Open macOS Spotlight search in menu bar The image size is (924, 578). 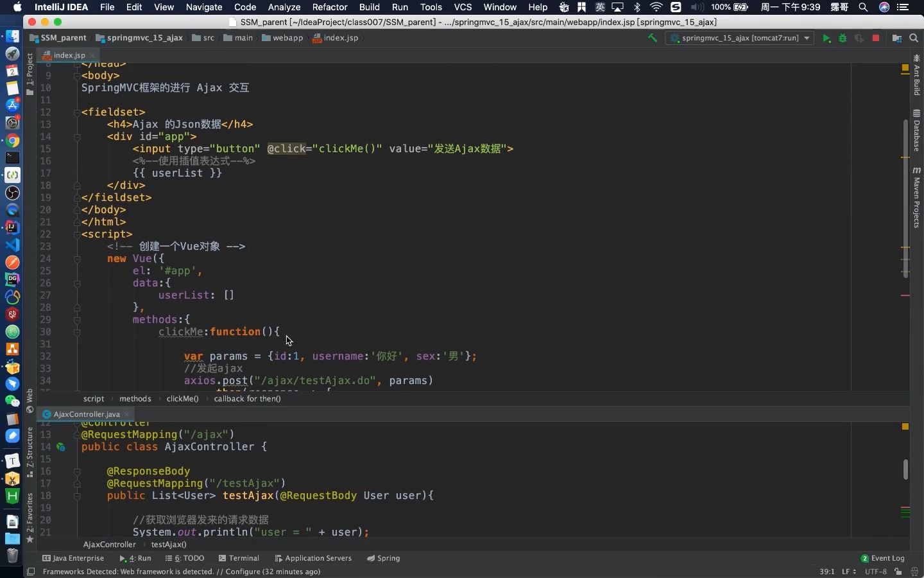pos(864,7)
